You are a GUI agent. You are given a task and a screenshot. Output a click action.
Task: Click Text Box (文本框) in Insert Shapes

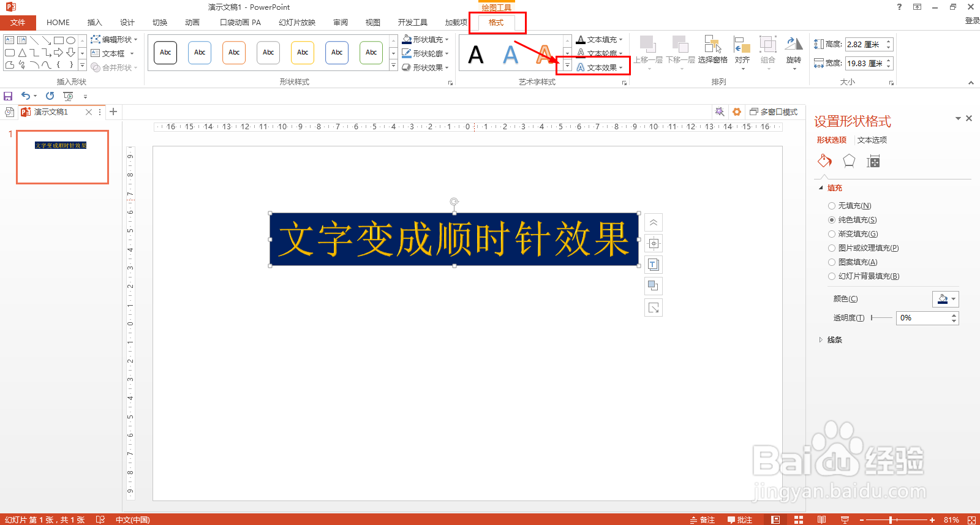click(x=112, y=53)
